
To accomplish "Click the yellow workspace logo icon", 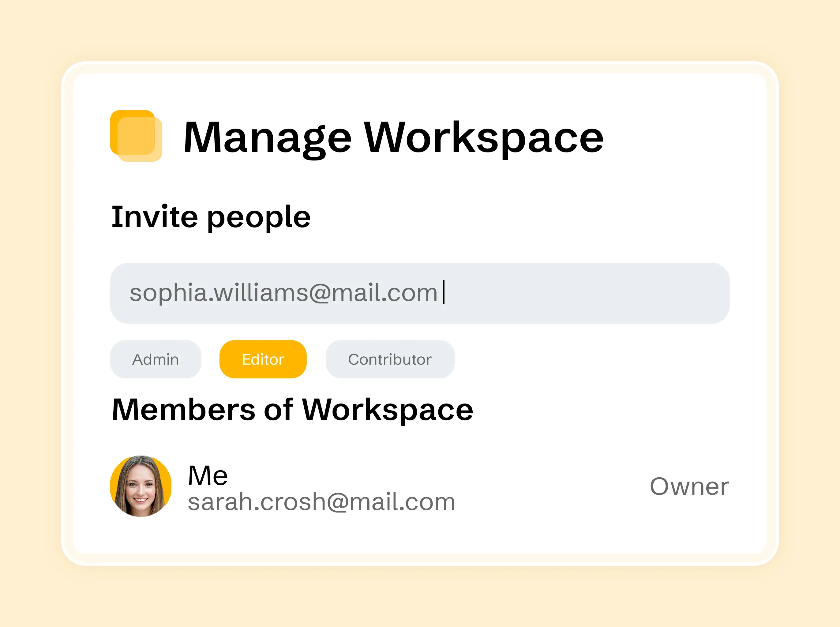I will click(x=136, y=136).
